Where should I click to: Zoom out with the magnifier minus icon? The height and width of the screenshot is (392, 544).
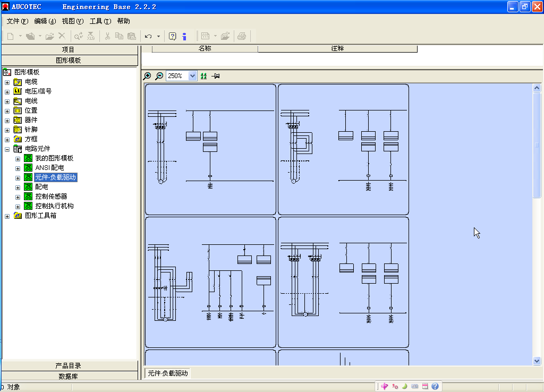pos(159,76)
